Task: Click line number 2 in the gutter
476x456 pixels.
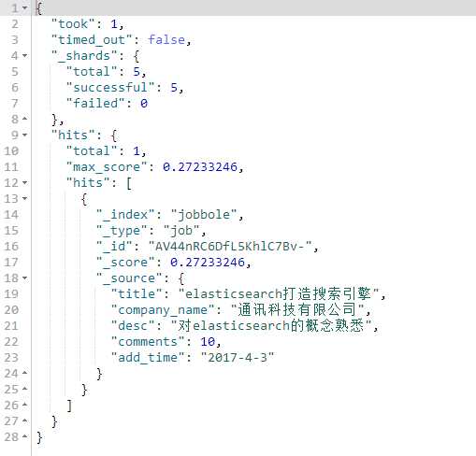Action: (15, 24)
